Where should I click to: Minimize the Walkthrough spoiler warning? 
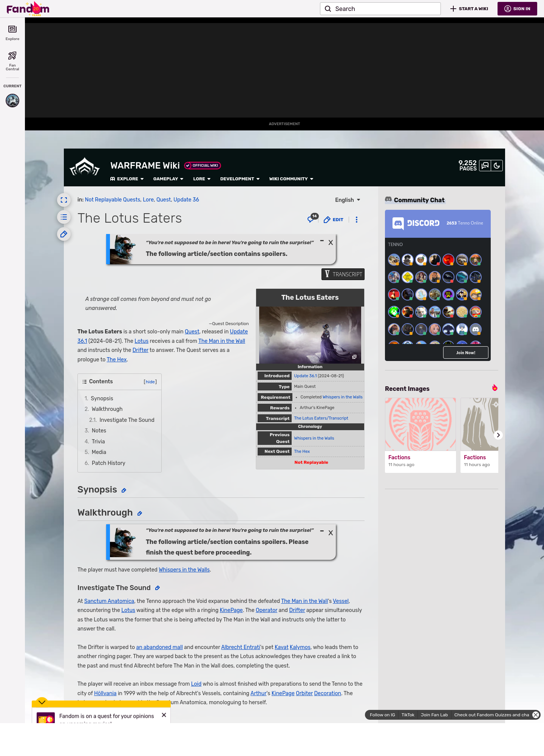(x=322, y=531)
